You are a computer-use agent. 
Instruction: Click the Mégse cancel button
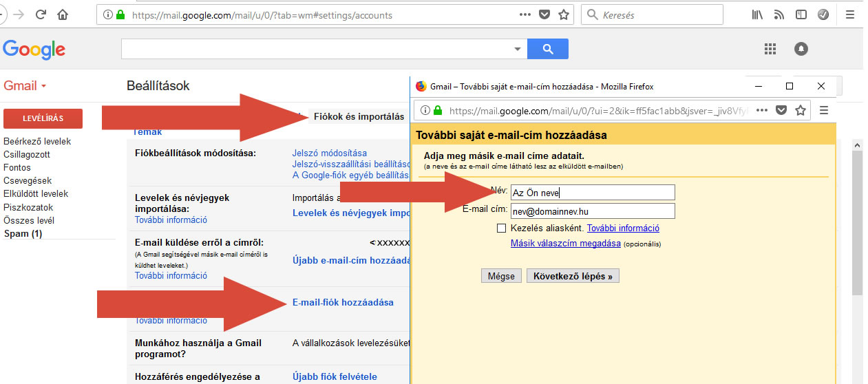pyautogui.click(x=501, y=276)
